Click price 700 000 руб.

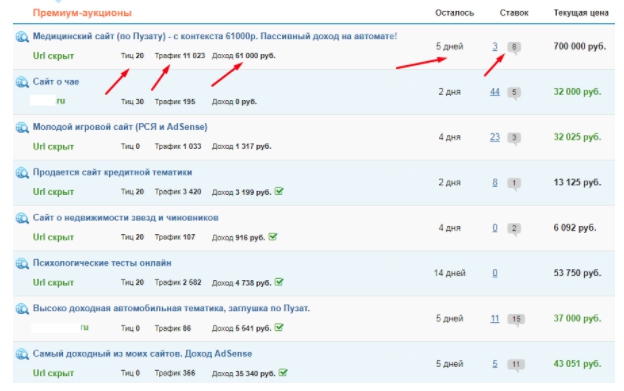click(x=580, y=47)
